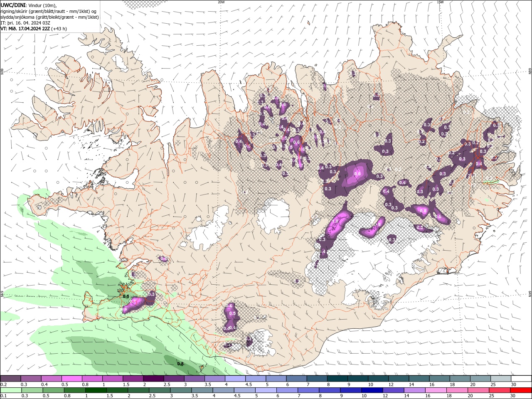Select the "rigning/skúrir (grænt/blátt/rautt - mm/1klst) og" line
This screenshot has width=532, height=399.
click(x=49, y=11)
